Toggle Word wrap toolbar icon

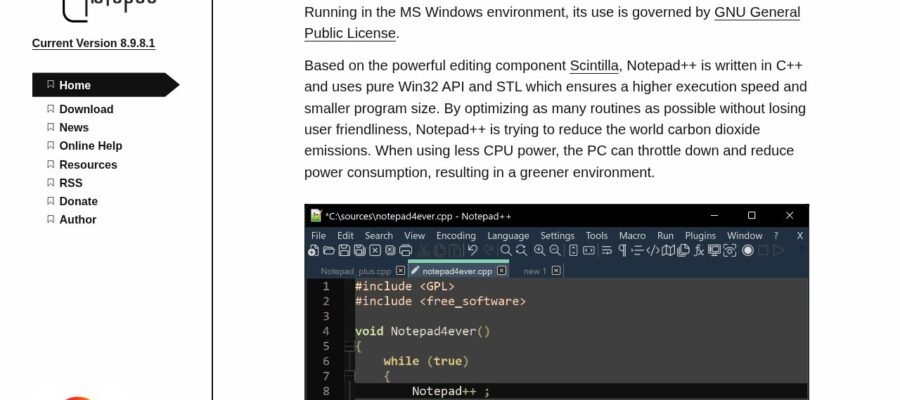(x=607, y=250)
